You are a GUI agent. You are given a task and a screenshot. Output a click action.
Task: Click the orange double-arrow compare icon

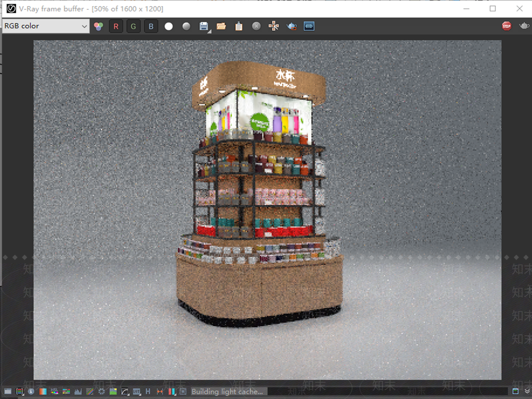coord(160,391)
